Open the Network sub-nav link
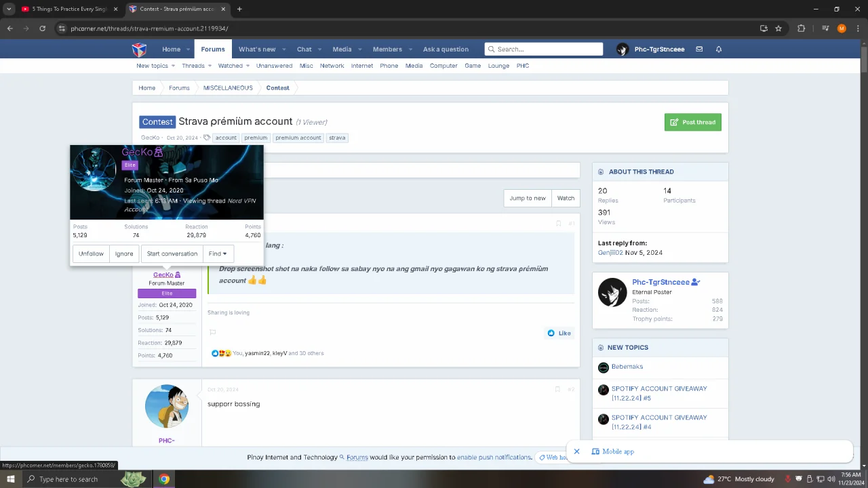This screenshot has width=868, height=488. 332,66
